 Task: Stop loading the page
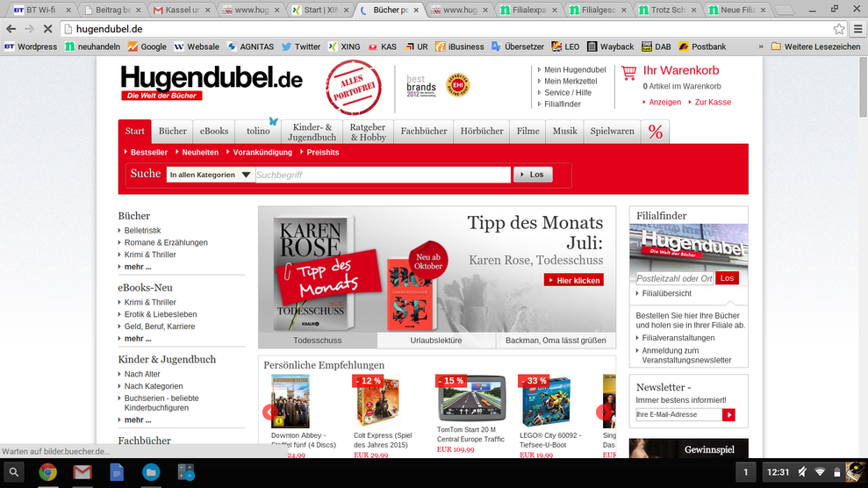47,29
